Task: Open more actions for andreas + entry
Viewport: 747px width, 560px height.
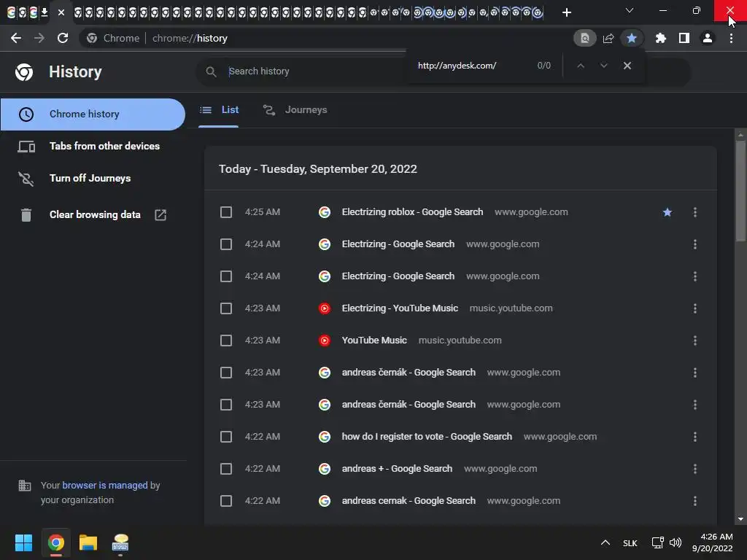Action: point(695,469)
